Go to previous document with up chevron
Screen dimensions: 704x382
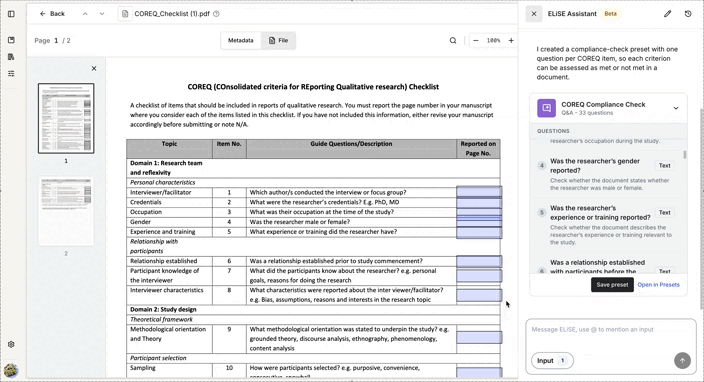[x=85, y=14]
